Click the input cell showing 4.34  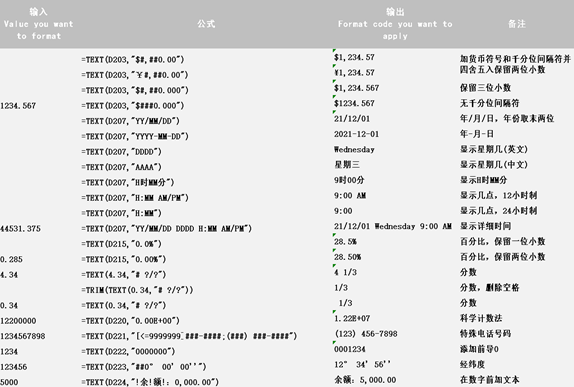click(x=9, y=275)
